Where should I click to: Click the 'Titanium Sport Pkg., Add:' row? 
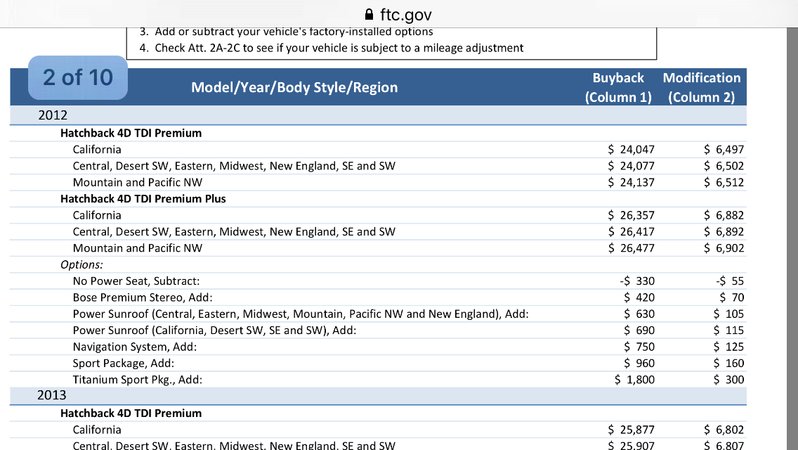(x=378, y=379)
